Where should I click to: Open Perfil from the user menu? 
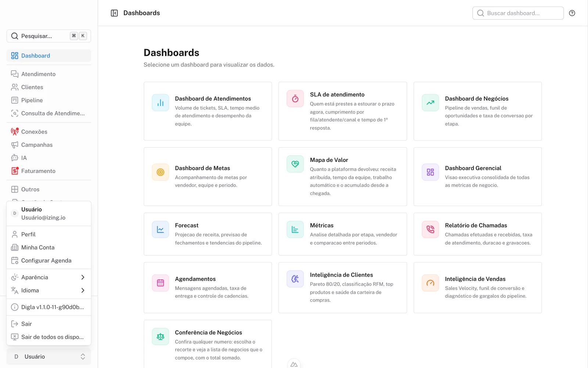49,234
